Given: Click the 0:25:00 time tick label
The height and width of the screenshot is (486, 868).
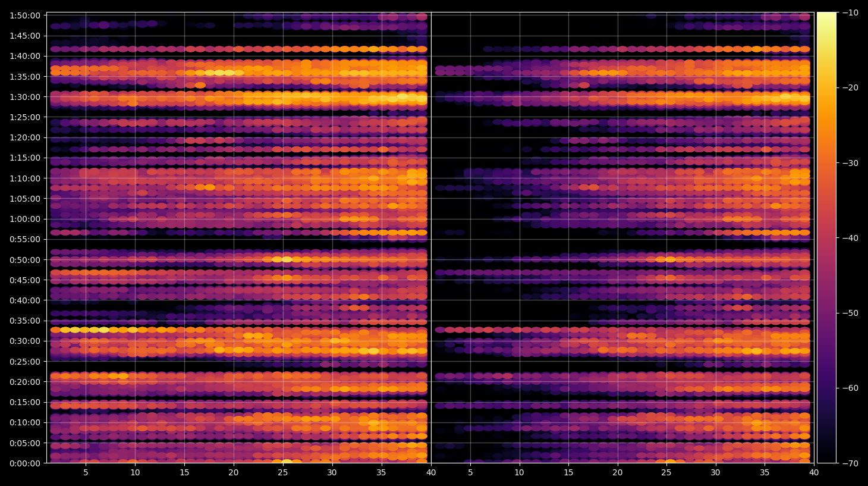Looking at the screenshot, I should click(x=25, y=362).
